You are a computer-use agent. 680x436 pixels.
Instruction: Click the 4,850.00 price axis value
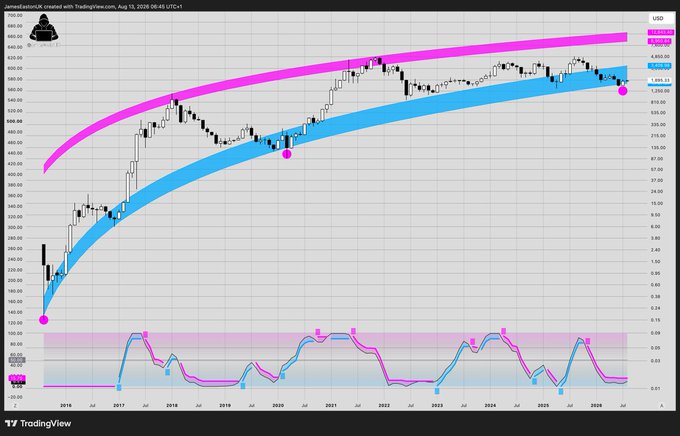coord(660,56)
